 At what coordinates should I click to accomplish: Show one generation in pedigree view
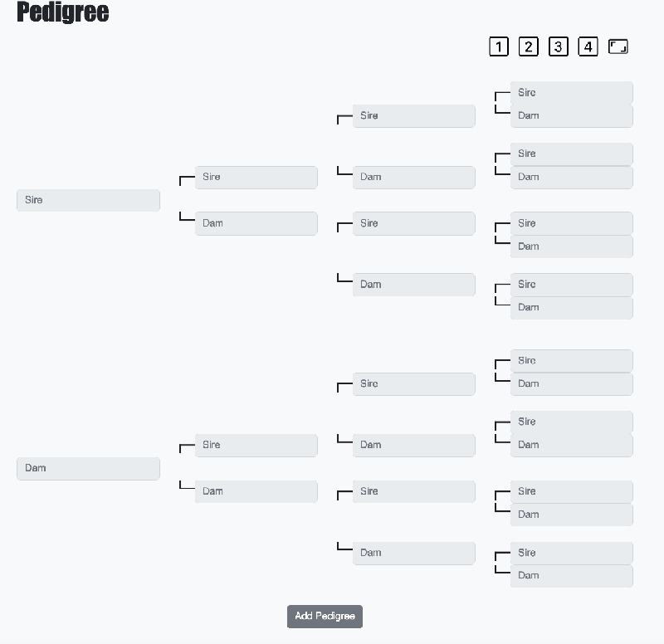pos(499,46)
